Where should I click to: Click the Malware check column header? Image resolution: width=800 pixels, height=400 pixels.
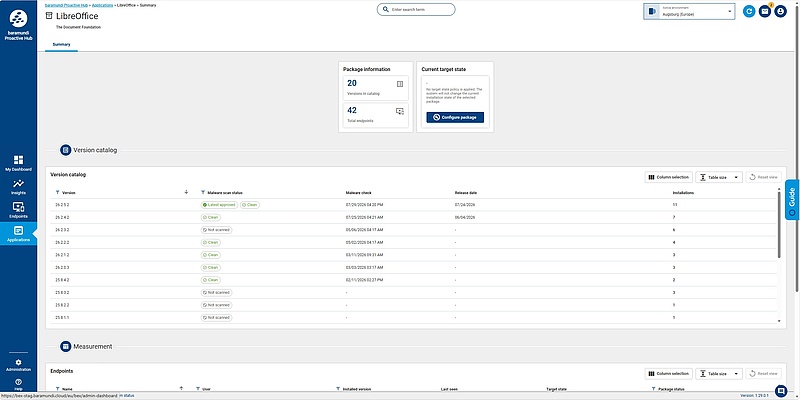(358, 193)
